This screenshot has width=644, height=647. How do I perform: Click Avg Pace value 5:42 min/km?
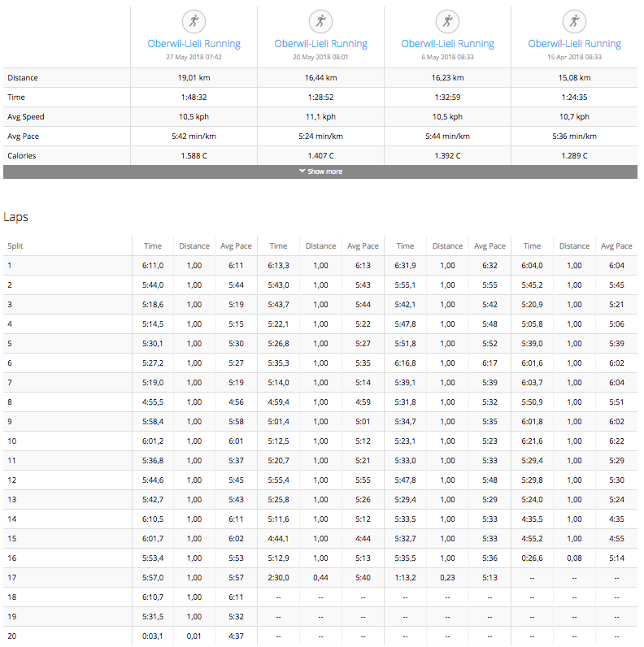(194, 137)
